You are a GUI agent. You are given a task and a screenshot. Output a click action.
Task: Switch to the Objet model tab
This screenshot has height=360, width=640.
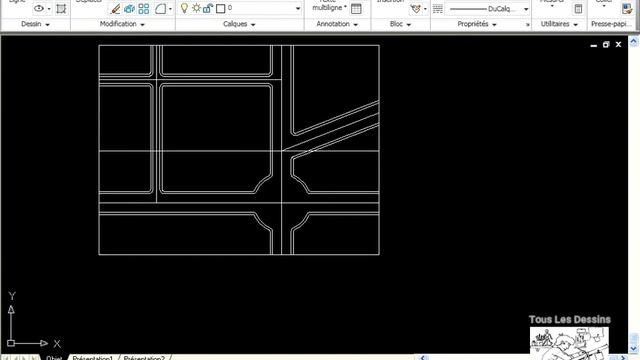54,358
